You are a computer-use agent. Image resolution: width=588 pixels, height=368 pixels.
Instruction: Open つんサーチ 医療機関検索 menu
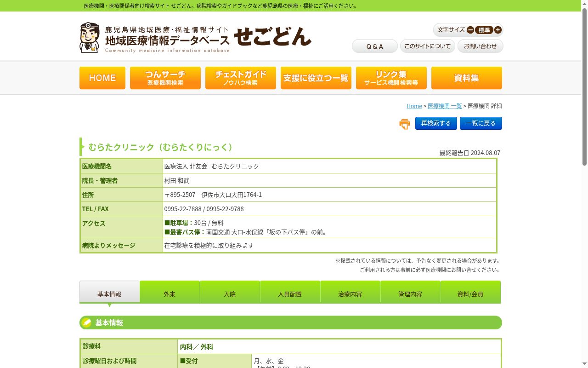click(x=165, y=78)
